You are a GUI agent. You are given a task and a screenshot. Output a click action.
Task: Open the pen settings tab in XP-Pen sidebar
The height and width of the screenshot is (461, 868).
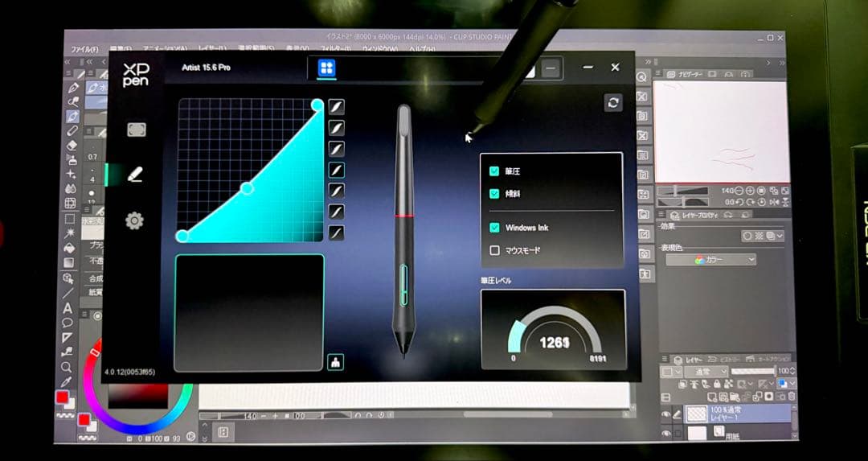tap(135, 174)
